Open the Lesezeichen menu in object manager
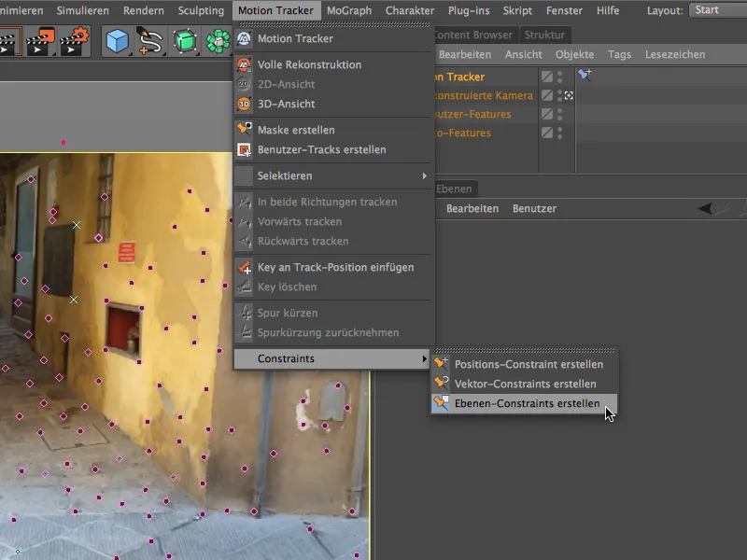The width and height of the screenshot is (747, 560). (x=675, y=55)
